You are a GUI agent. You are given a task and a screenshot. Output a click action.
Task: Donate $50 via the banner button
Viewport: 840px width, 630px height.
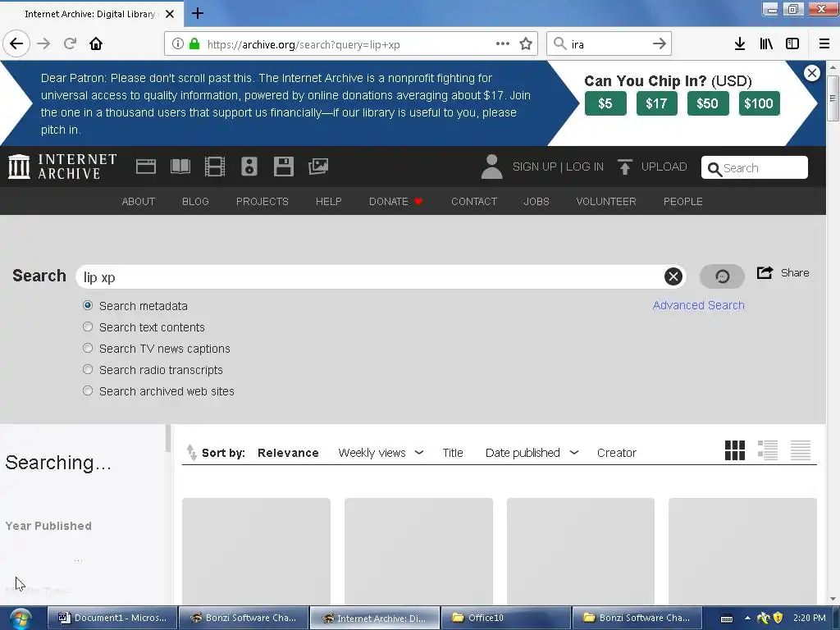[x=708, y=103]
